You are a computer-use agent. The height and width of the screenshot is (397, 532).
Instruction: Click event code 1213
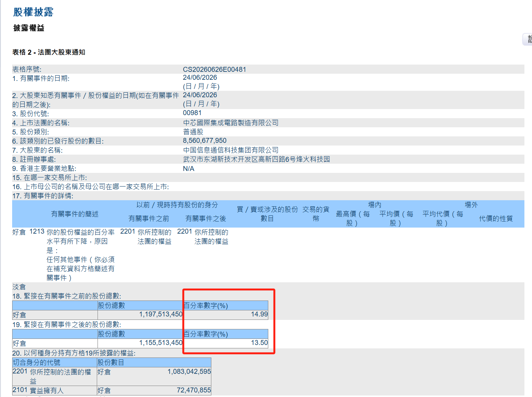point(37,231)
